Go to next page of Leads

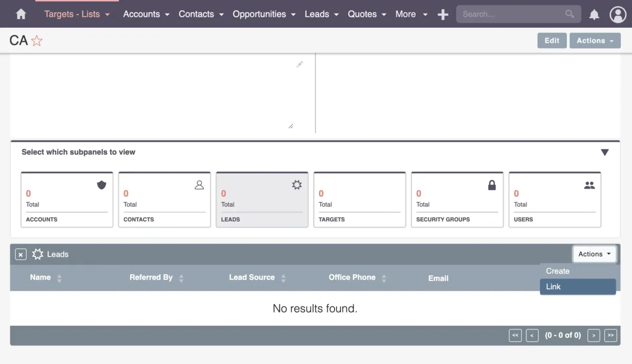(x=594, y=335)
